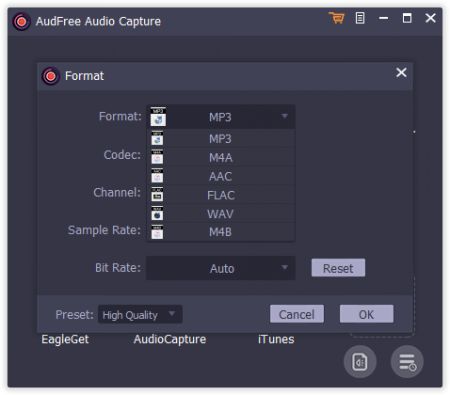Open the Bit Rate dropdown set to Auto

pyautogui.click(x=220, y=268)
